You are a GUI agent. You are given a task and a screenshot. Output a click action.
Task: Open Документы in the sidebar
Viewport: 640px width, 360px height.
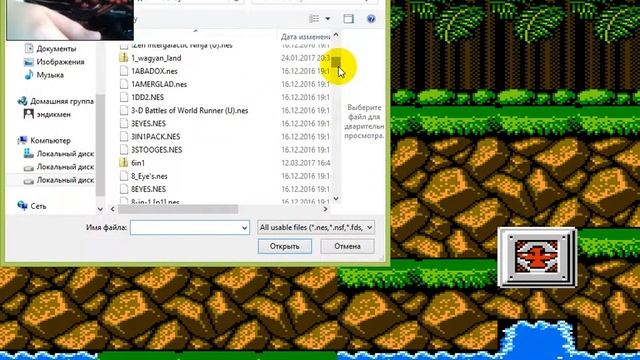pyautogui.click(x=56, y=49)
